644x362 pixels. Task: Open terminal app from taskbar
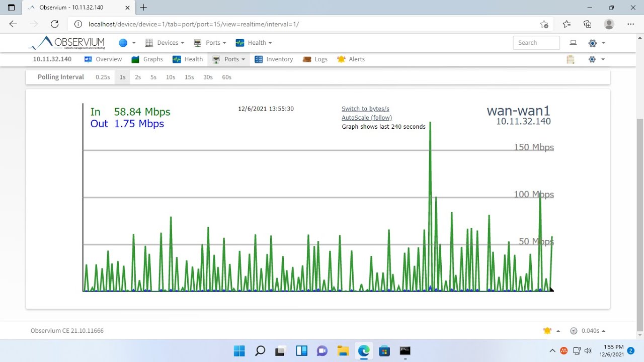click(x=405, y=350)
